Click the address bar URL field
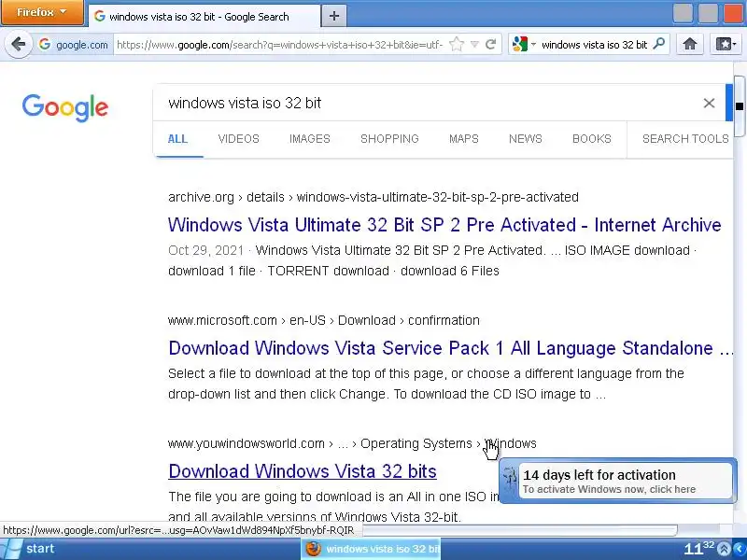This screenshot has width=747, height=560. coord(280,45)
